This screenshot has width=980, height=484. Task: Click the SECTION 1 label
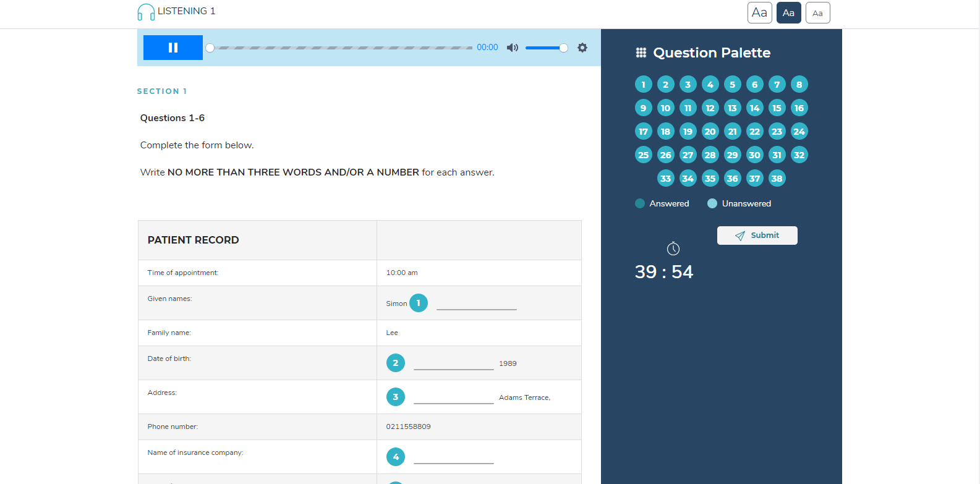click(x=162, y=91)
